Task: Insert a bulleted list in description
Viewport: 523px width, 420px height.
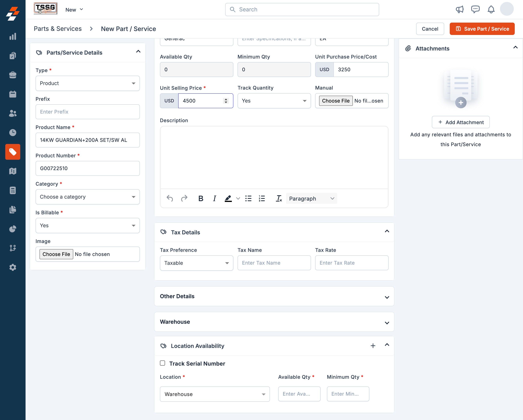Action: [248, 199]
